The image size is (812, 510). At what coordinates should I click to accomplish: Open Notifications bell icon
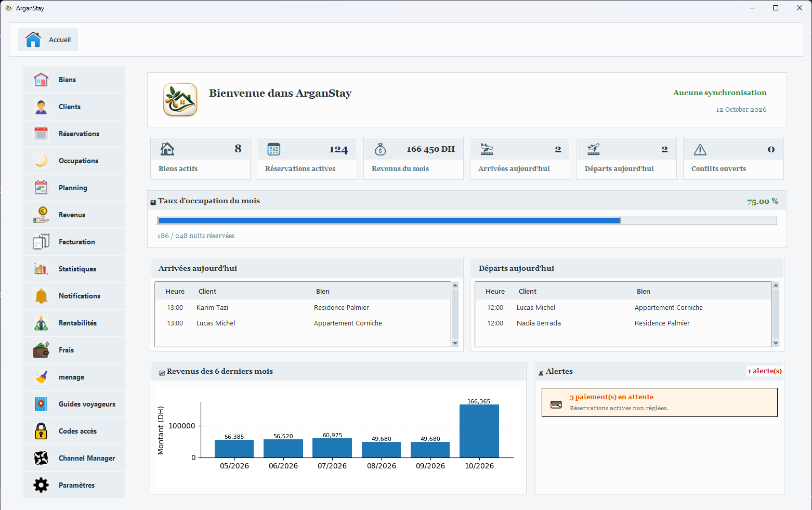click(41, 296)
